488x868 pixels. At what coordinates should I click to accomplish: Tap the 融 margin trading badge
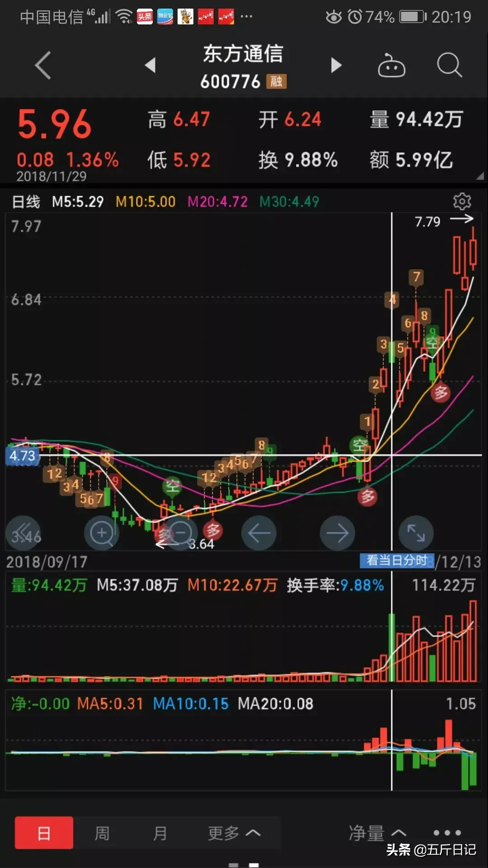click(276, 81)
